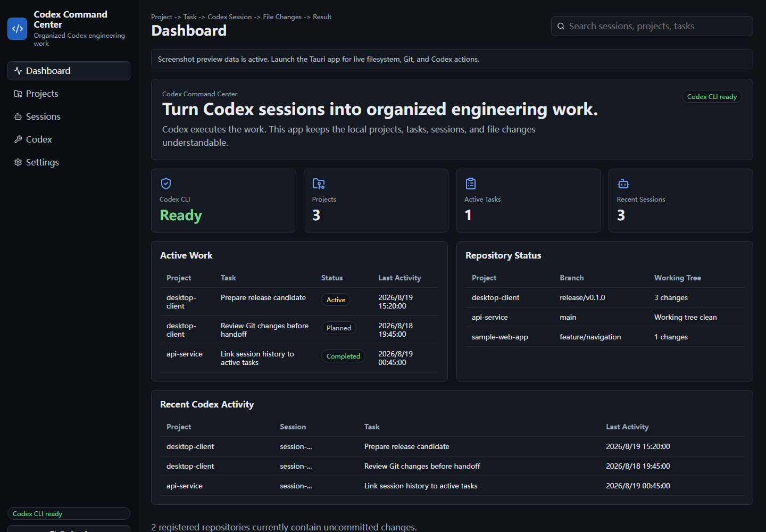Click the '3 changes' working tree cell
This screenshot has width=766, height=532.
click(x=671, y=297)
